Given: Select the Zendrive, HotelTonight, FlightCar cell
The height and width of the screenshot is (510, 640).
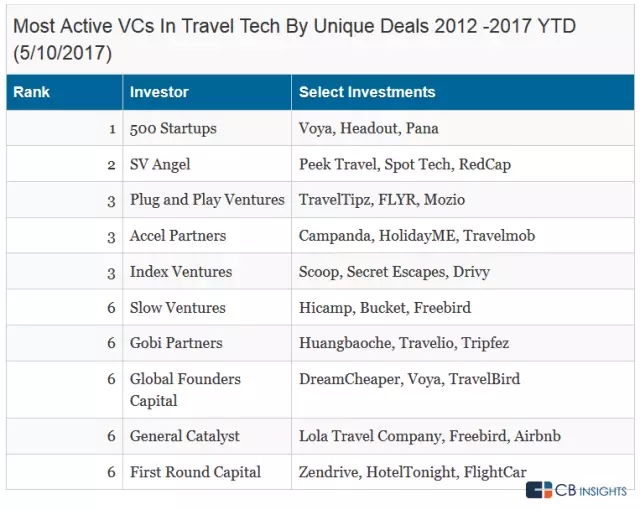Looking at the screenshot, I should (x=463, y=472).
